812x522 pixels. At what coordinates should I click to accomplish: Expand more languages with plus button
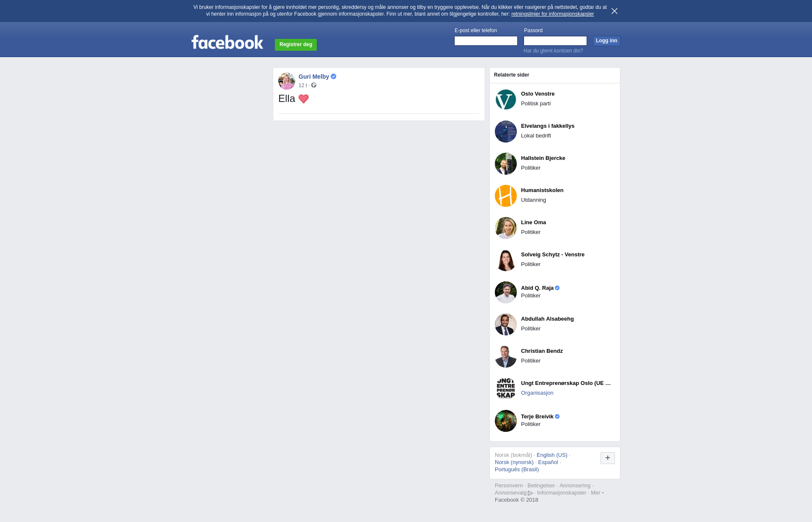pos(607,458)
